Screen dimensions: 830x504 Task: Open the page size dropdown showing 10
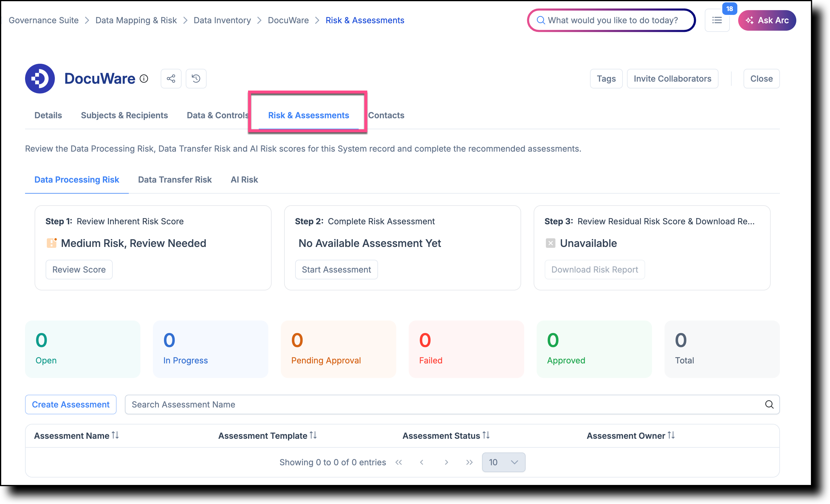pyautogui.click(x=504, y=462)
